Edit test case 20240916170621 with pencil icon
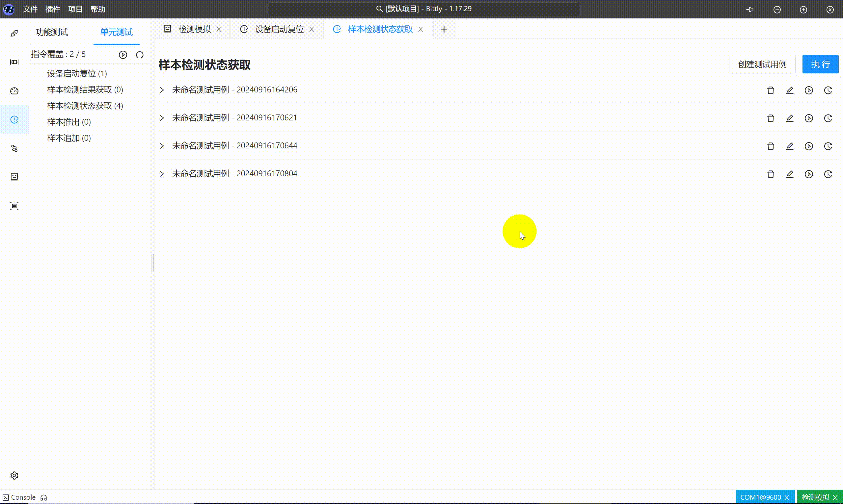Image resolution: width=843 pixels, height=504 pixels. point(790,118)
